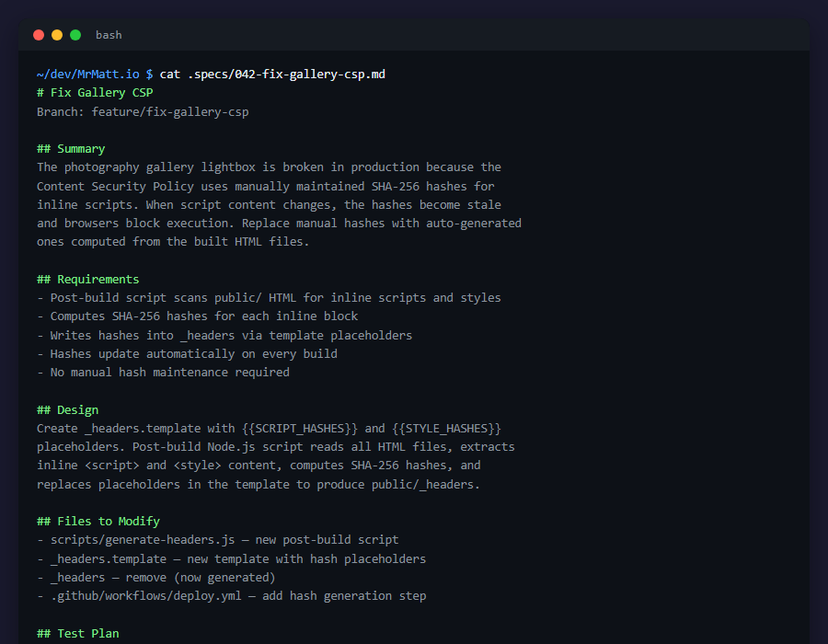Click the yellow minimize window control
This screenshot has width=828, height=644.
pos(56,34)
